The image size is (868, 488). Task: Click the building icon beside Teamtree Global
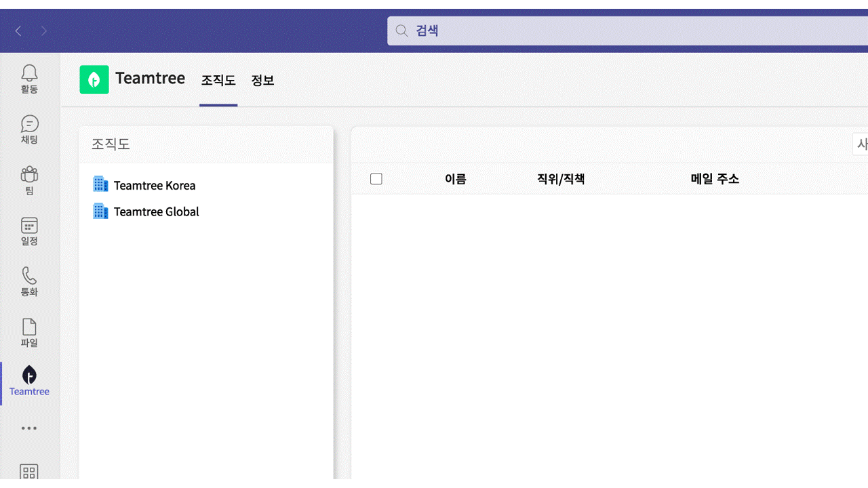click(x=100, y=211)
